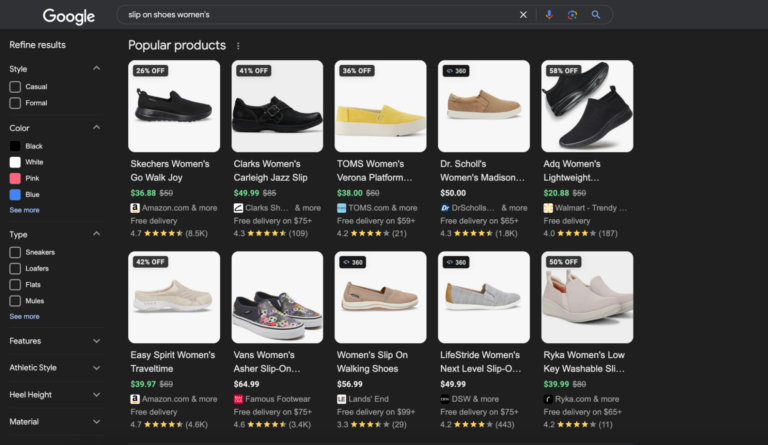Check the Sneakers type checkbox
The height and width of the screenshot is (445, 768).
click(15, 252)
